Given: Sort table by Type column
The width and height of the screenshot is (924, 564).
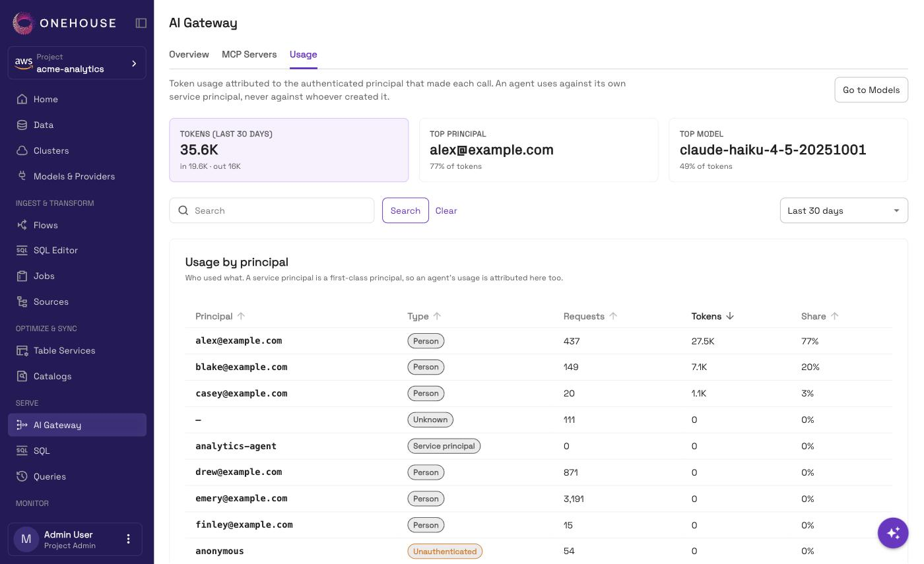Looking at the screenshot, I should pos(424,316).
